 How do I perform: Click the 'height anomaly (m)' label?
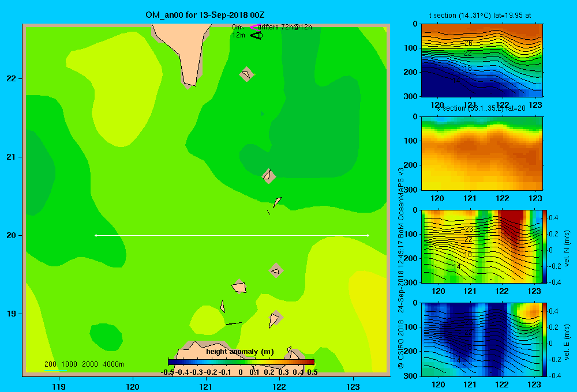tap(240, 352)
